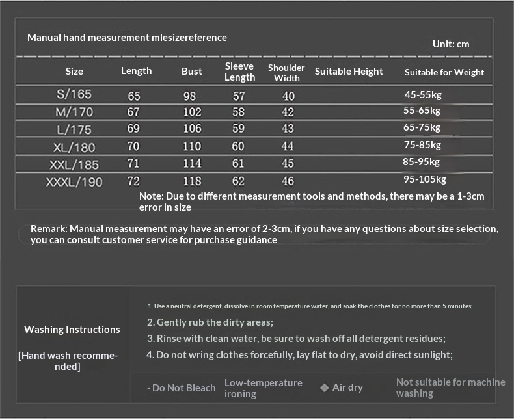Click the Suitable for Weight header

444,72
